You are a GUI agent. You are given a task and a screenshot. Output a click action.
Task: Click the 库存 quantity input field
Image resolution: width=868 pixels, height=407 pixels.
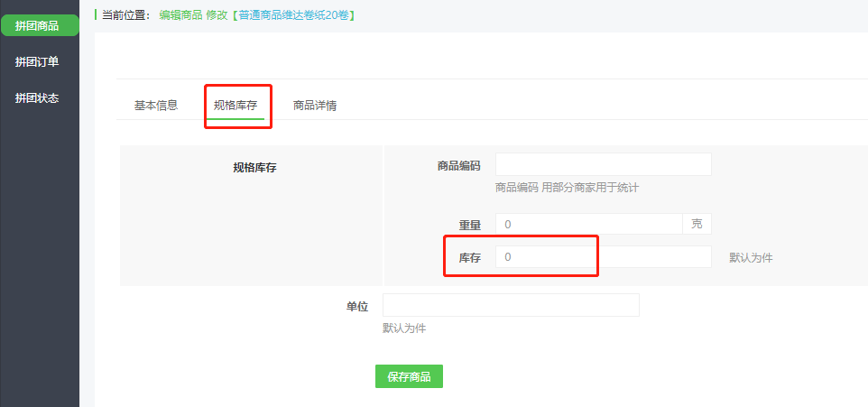604,257
